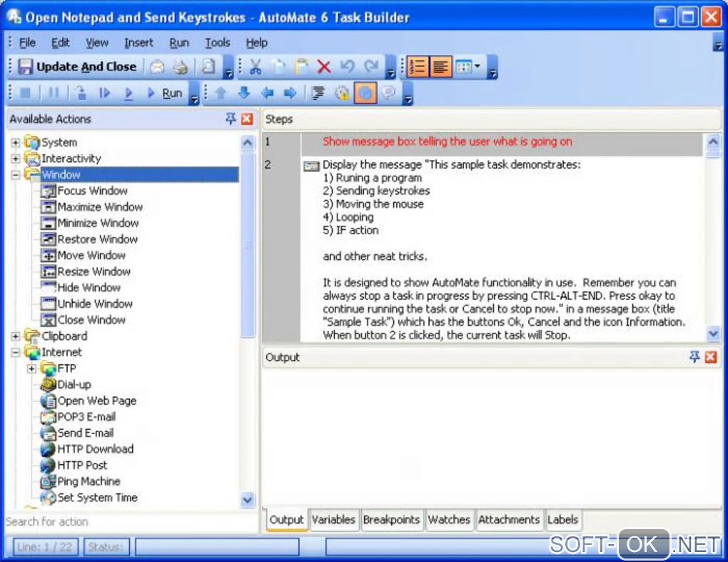The height and width of the screenshot is (562, 728).
Task: Click the Print icon in the toolbar
Action: [181, 67]
